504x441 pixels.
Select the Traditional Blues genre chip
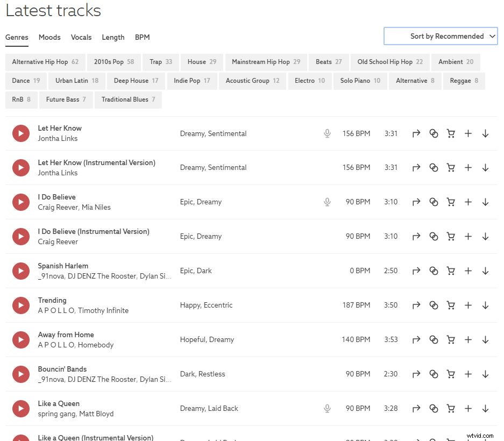coord(128,99)
